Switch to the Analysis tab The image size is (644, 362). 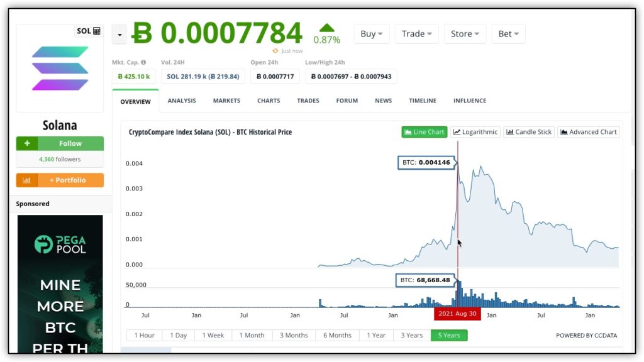182,101
